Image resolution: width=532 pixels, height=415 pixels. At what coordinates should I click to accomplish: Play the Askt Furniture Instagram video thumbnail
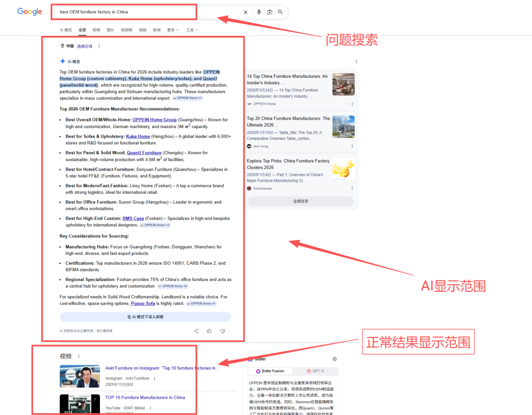(x=80, y=376)
